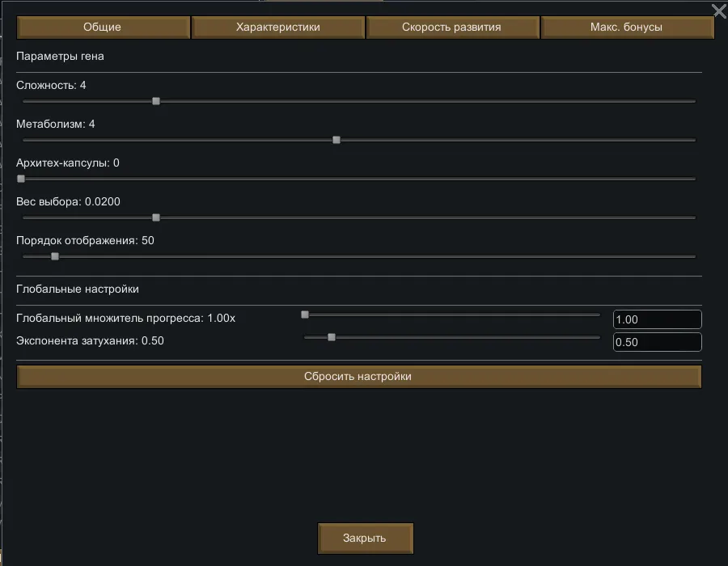Click the Экспонента затухания slider handle
The image size is (728, 566).
(332, 337)
